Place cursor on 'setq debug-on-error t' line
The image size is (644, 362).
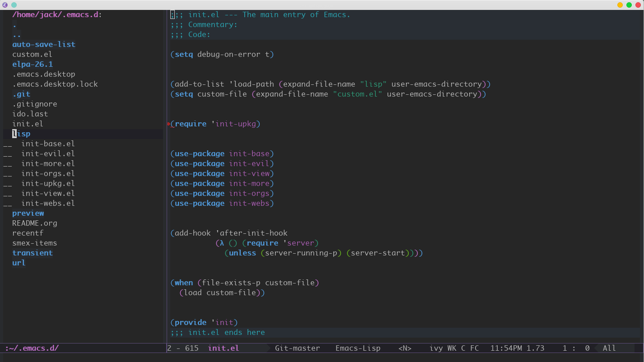(222, 54)
